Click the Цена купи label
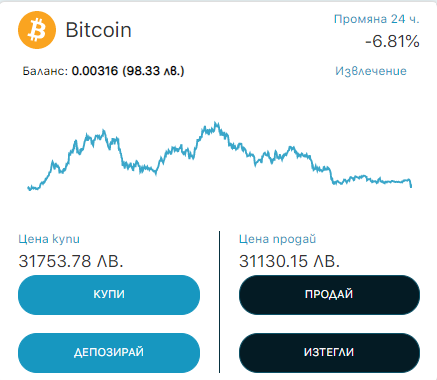The width and height of the screenshot is (437, 380). click(x=49, y=239)
